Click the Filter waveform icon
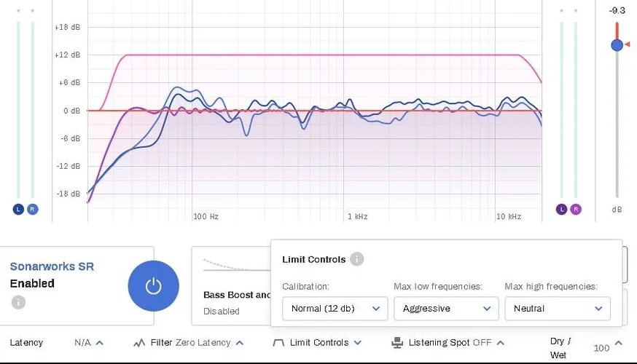The width and height of the screenshot is (637, 364). (x=139, y=343)
